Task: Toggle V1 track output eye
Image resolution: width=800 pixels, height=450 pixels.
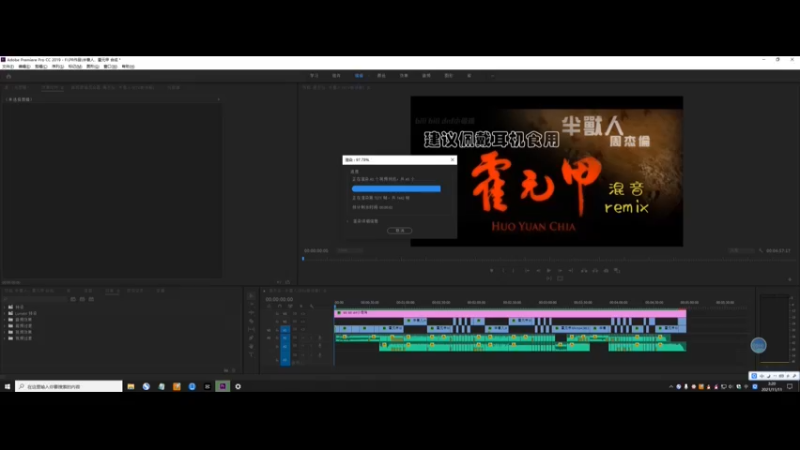Action: (303, 330)
